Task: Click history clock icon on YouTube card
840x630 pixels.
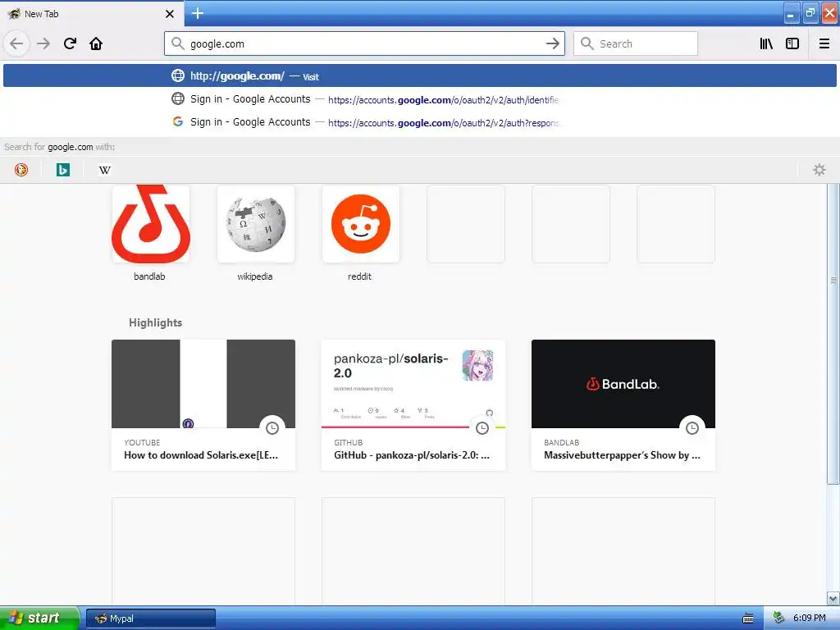Action: click(272, 428)
